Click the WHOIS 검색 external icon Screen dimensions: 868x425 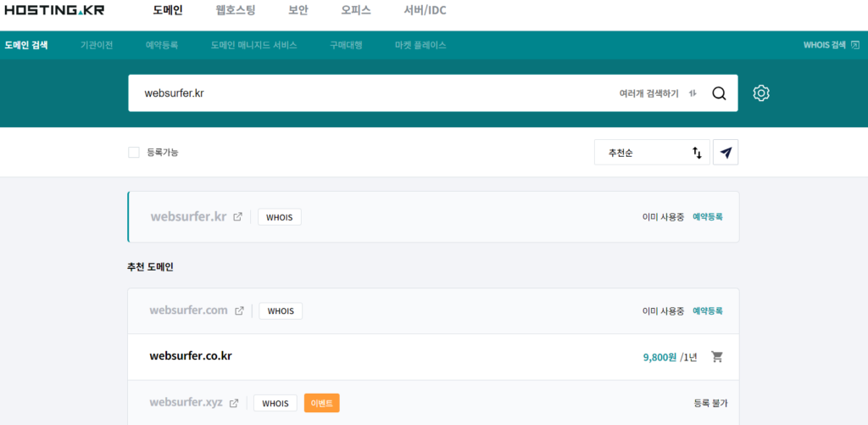pos(855,45)
